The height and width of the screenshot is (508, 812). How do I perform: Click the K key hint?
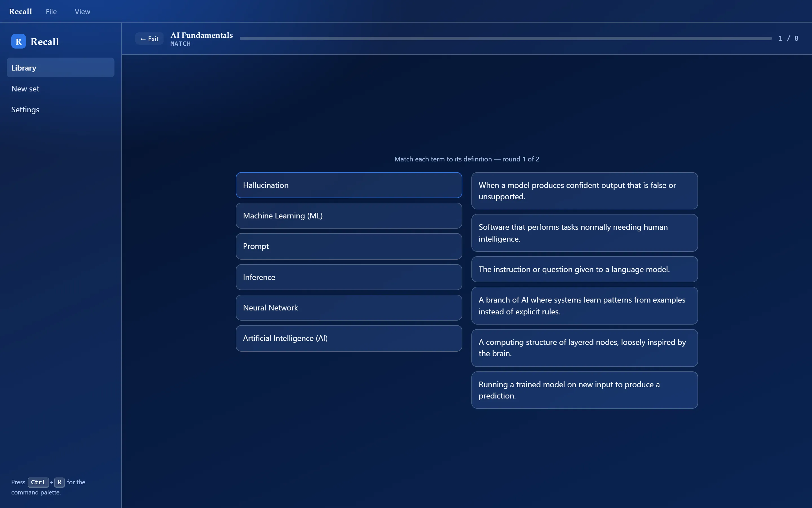point(59,482)
